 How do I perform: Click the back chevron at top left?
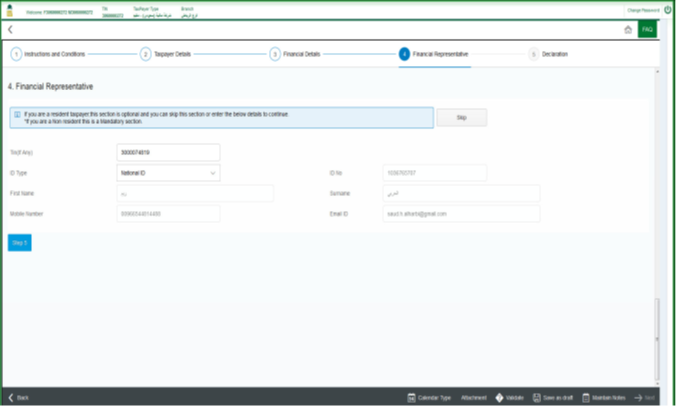coord(9,30)
